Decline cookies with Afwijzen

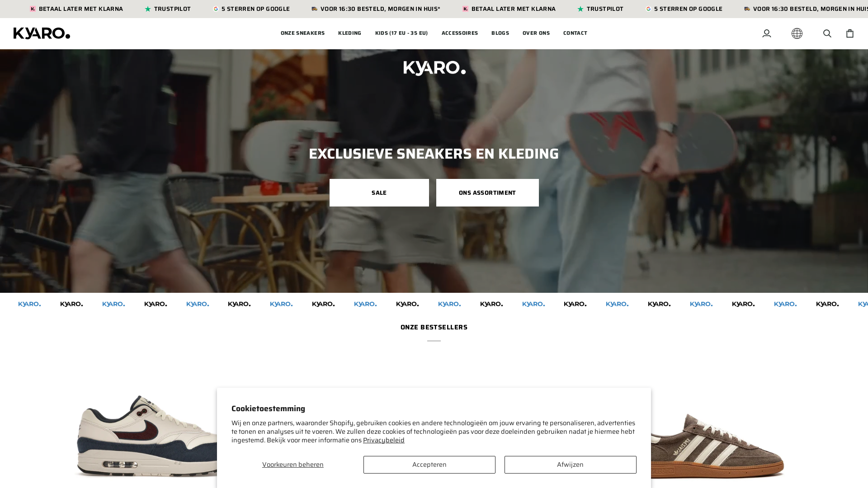570,465
